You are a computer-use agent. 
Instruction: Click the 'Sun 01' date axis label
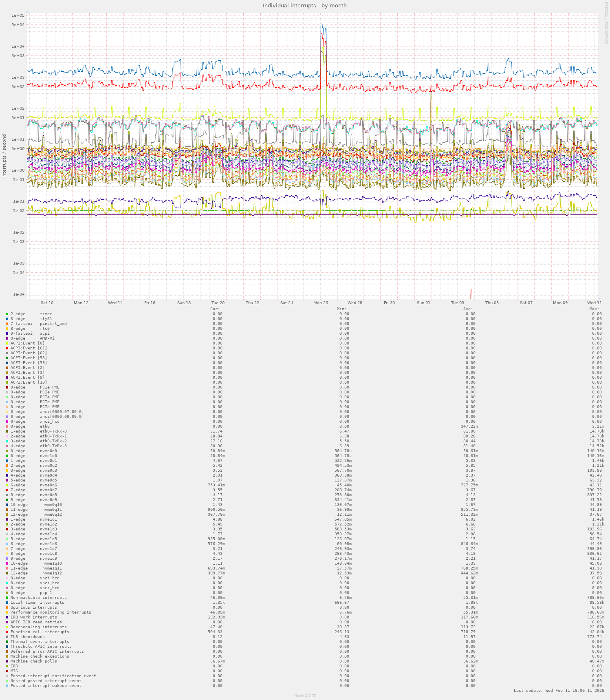click(423, 303)
